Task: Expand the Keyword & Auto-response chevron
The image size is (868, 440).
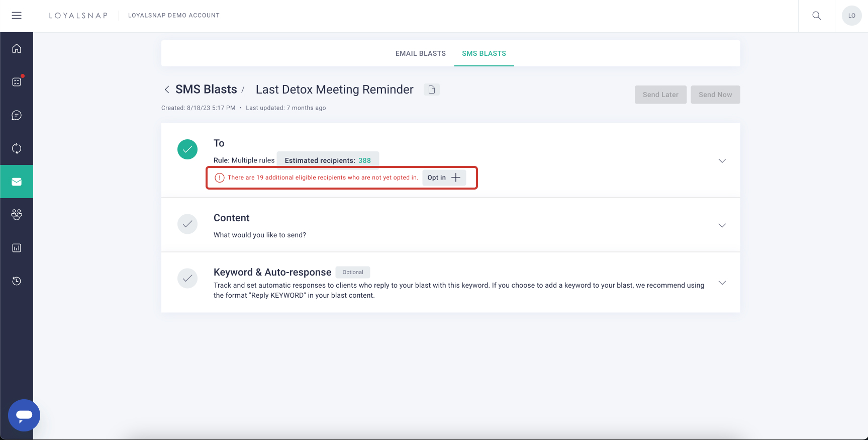Action: pyautogui.click(x=722, y=283)
